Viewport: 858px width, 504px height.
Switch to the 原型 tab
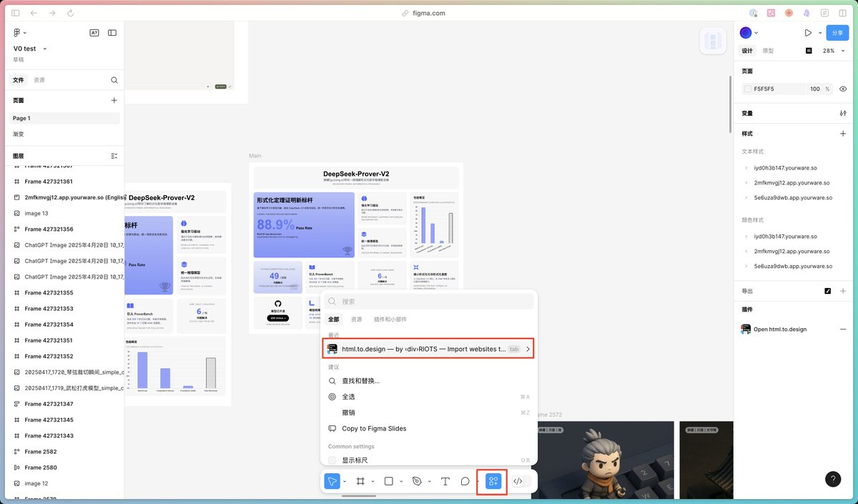pyautogui.click(x=768, y=51)
